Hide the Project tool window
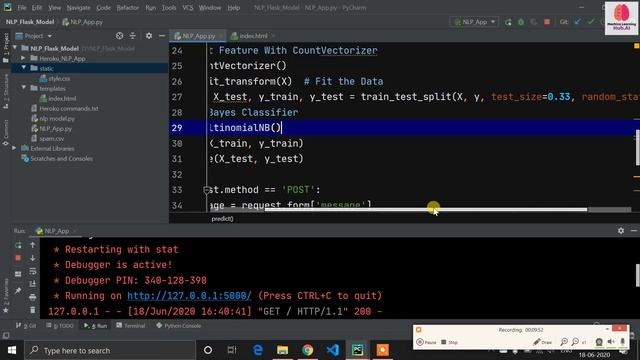This screenshot has height=360, width=640. tap(162, 36)
